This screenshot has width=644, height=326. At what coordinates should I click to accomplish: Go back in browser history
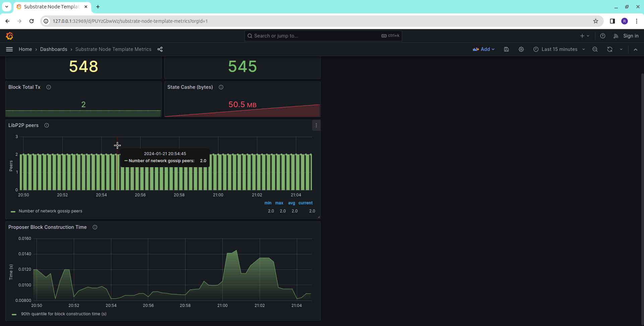click(7, 21)
